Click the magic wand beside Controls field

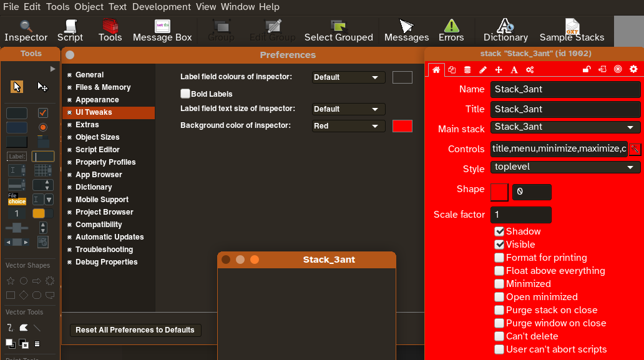coord(635,149)
